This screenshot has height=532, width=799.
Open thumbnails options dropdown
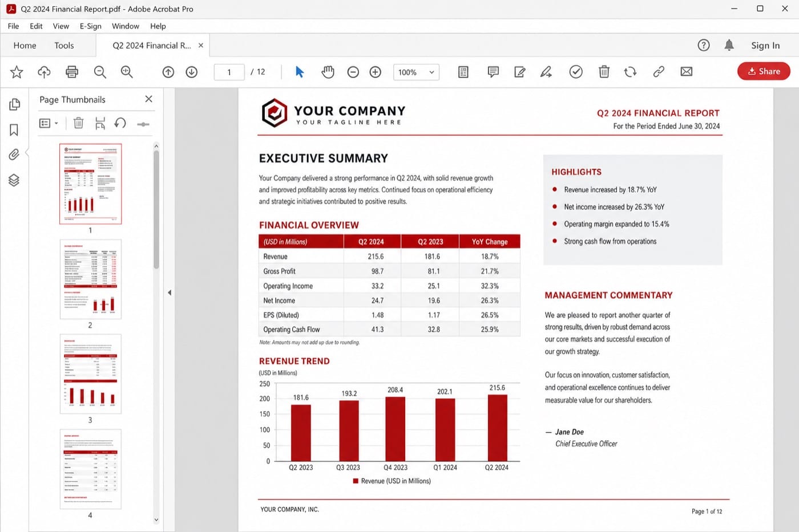point(49,123)
